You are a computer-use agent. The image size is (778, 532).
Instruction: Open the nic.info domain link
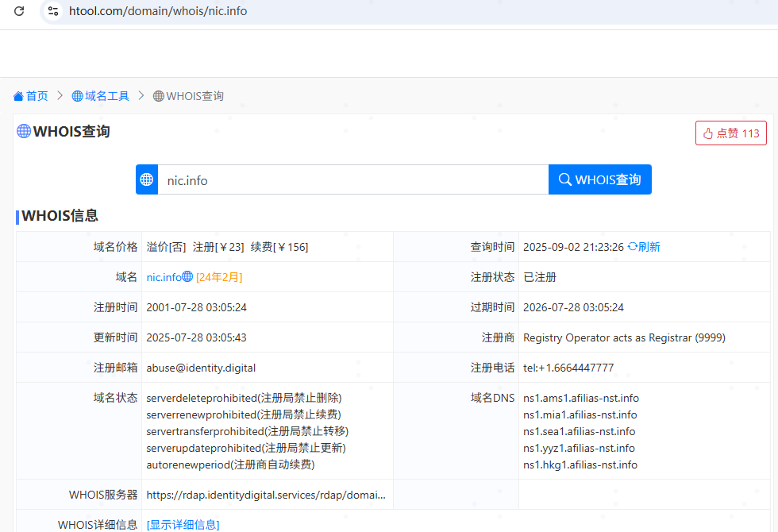point(164,277)
